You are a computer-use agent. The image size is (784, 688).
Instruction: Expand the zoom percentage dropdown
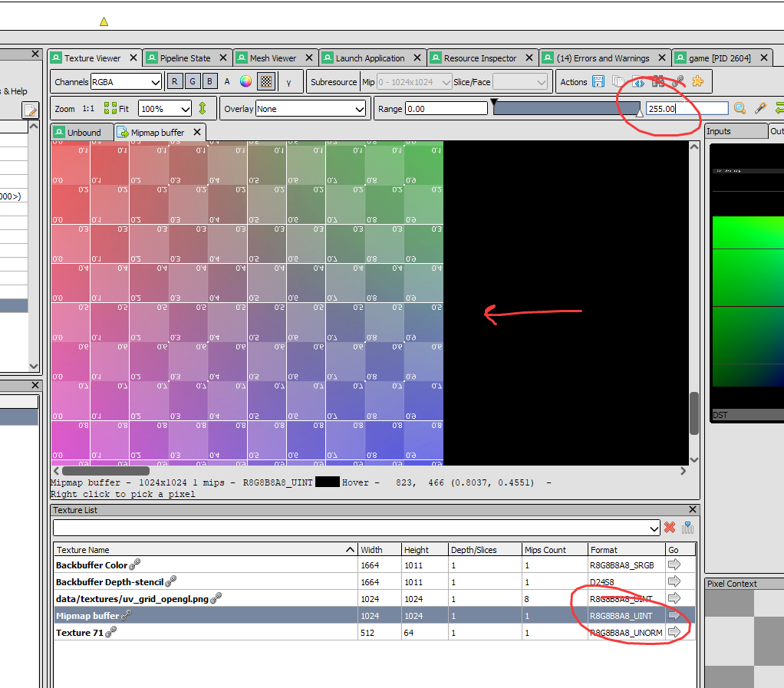(x=164, y=108)
